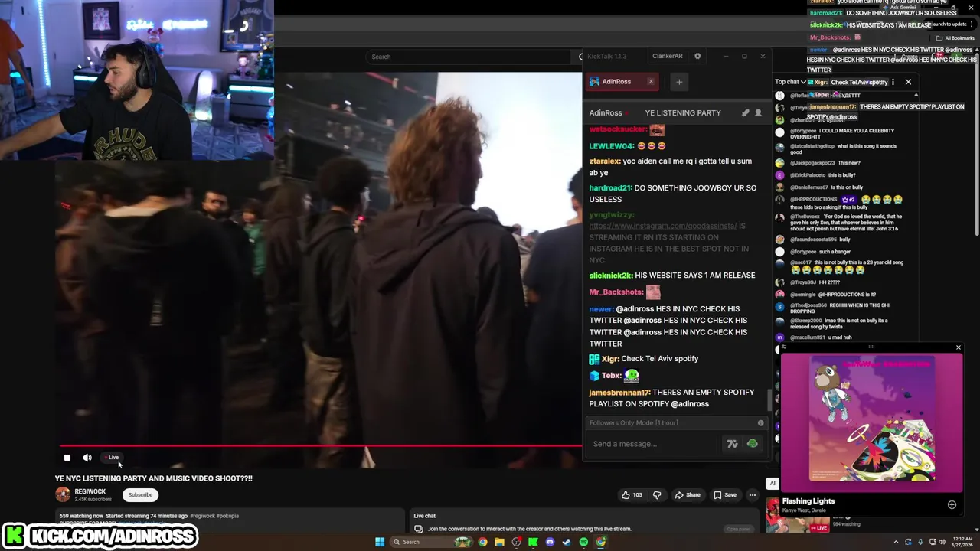Open 7TV emote picker in KickTalk
This screenshot has height=551, width=980.
point(732,444)
